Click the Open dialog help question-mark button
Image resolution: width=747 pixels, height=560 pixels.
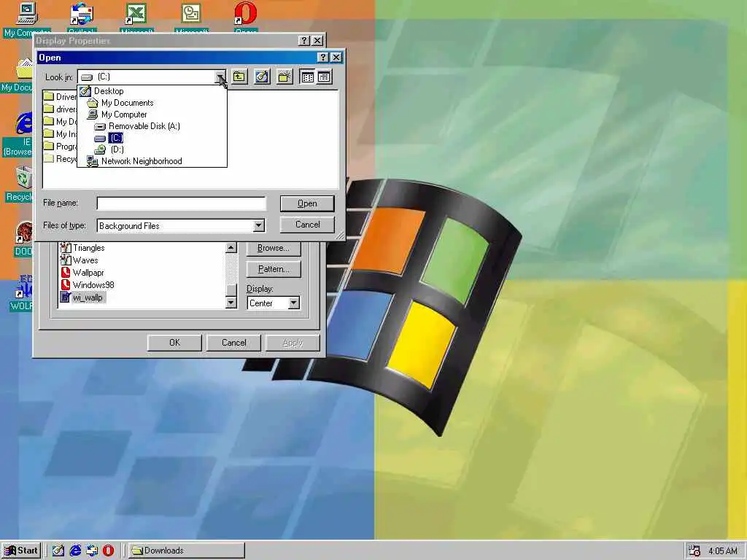[323, 57]
